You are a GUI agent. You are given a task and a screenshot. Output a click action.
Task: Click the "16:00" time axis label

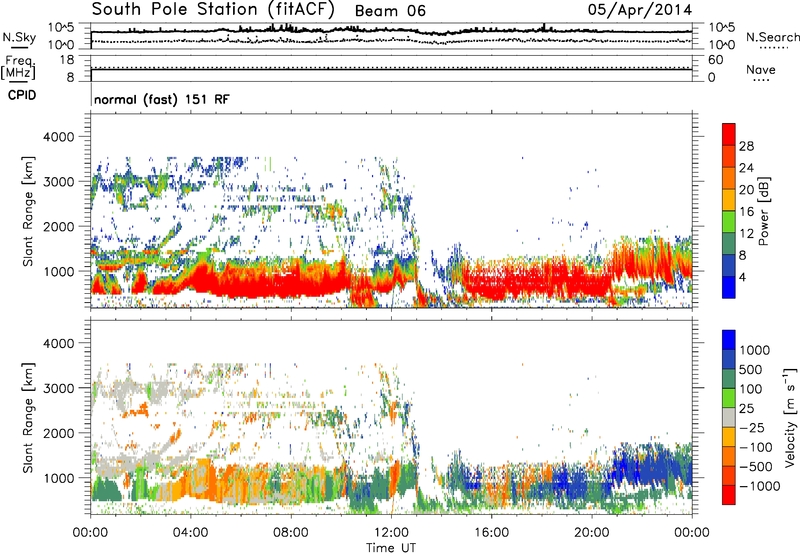(x=491, y=533)
